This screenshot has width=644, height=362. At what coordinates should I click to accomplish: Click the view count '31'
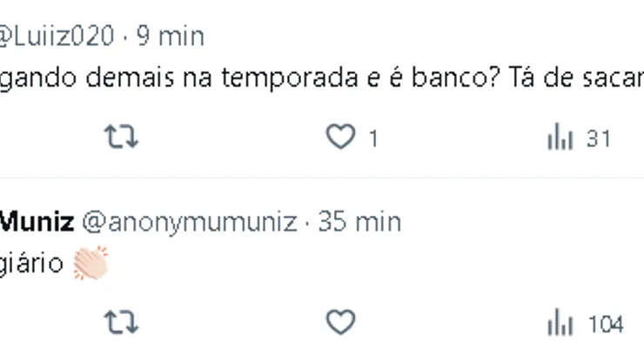[598, 138]
